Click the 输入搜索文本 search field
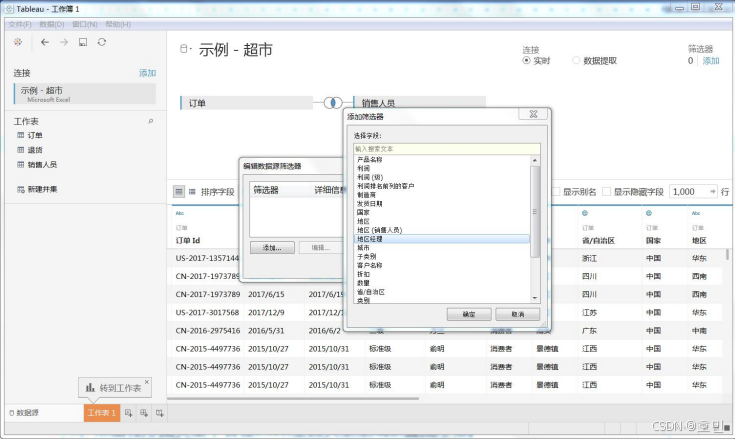Viewport: 735px width, 439px height. [446, 149]
